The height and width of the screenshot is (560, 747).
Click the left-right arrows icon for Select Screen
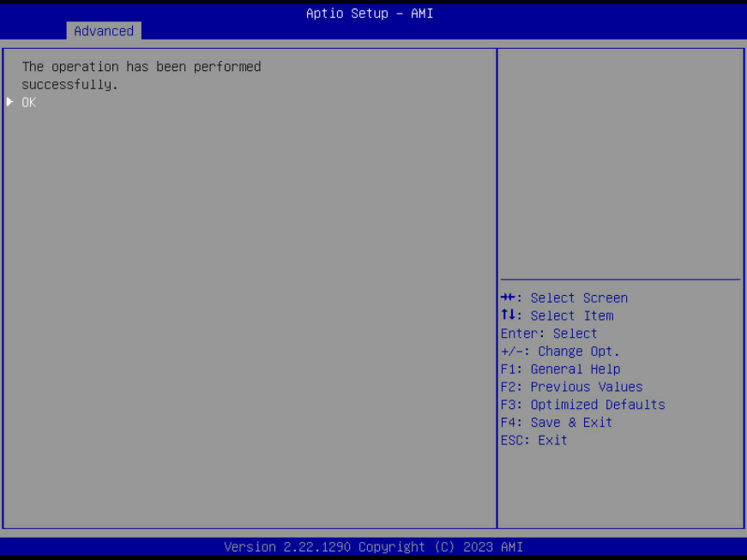click(510, 298)
